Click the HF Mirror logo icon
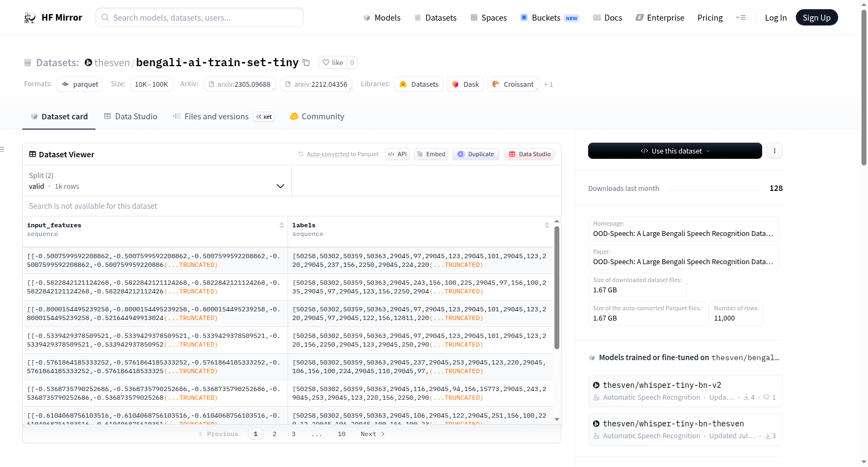Screen dimensions: 868x467 coord(30,18)
